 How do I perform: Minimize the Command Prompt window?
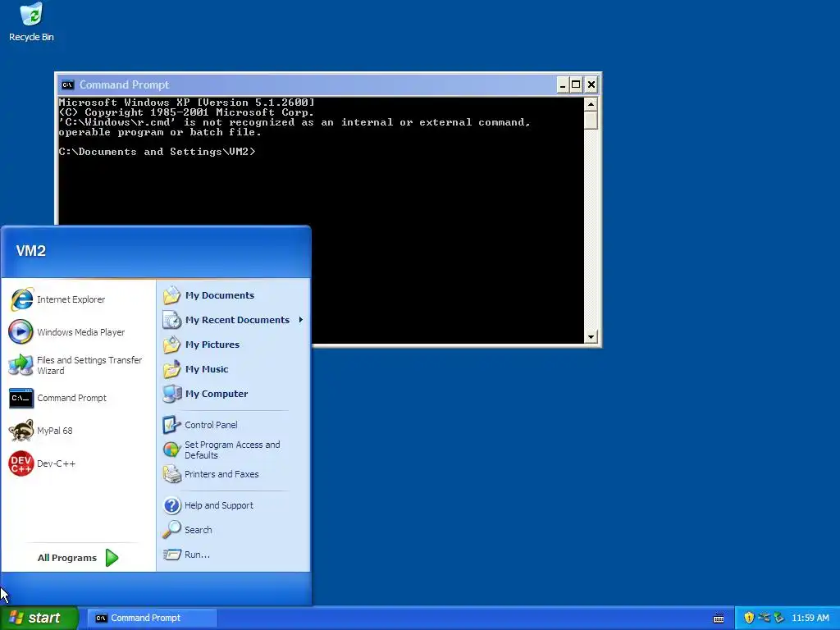tap(563, 84)
